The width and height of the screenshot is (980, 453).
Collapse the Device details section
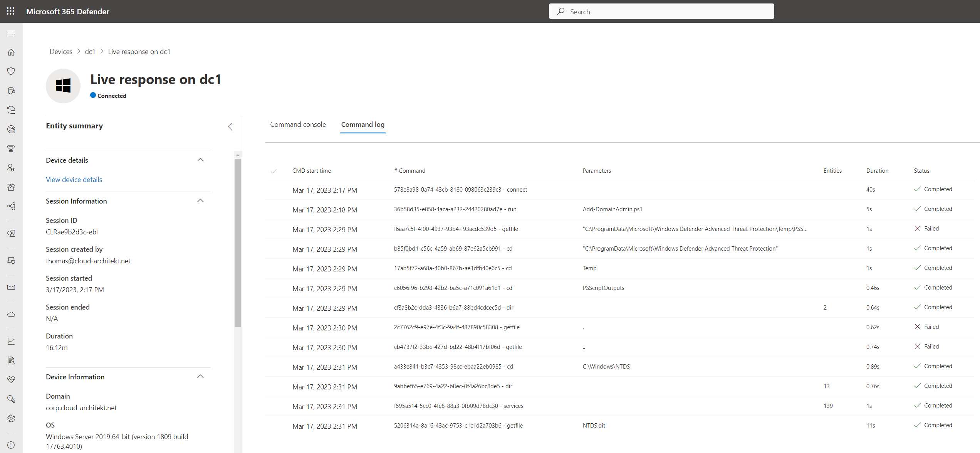pos(200,160)
